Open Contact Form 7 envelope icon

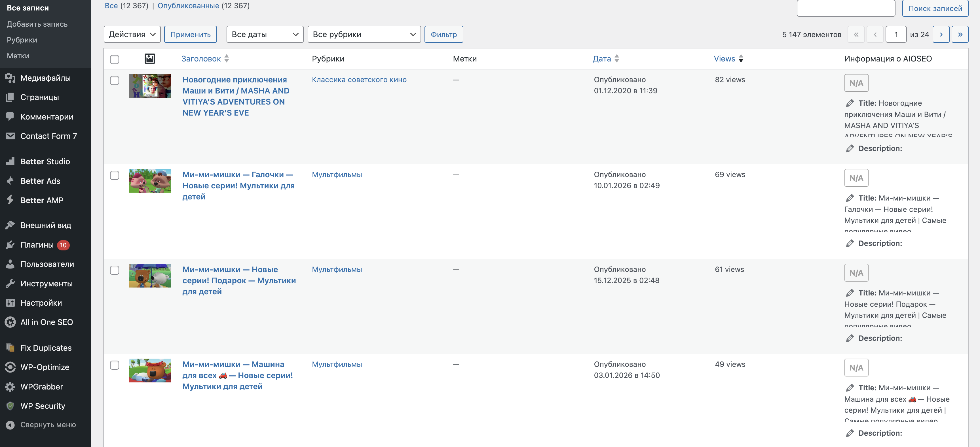tap(10, 136)
